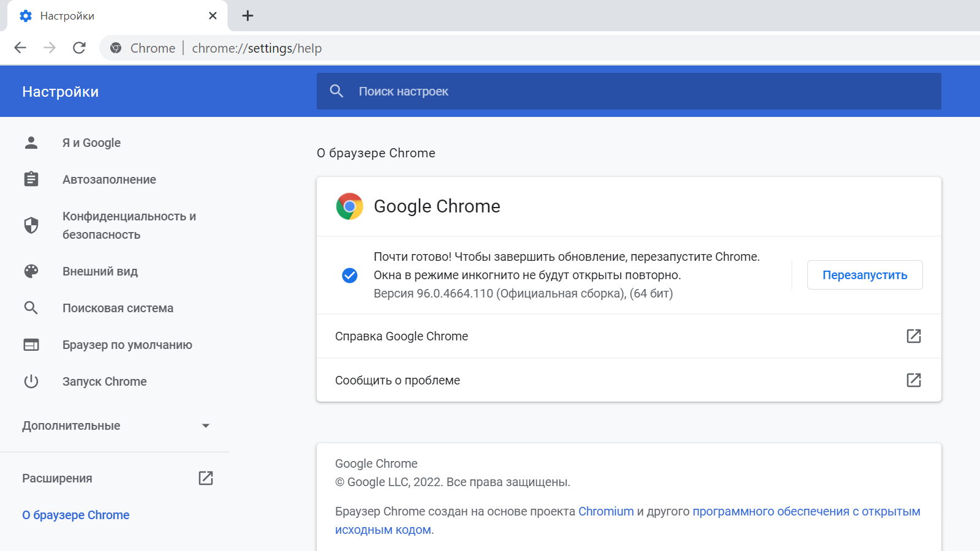
Task: Open Я и Google settings section
Action: tap(91, 143)
